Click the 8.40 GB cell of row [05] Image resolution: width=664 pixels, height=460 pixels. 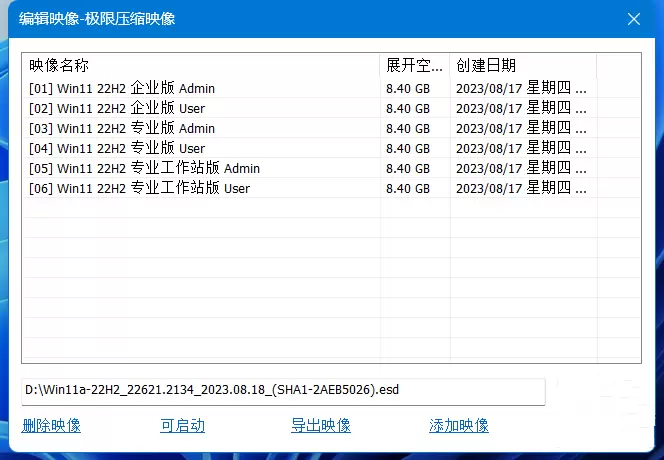click(408, 168)
